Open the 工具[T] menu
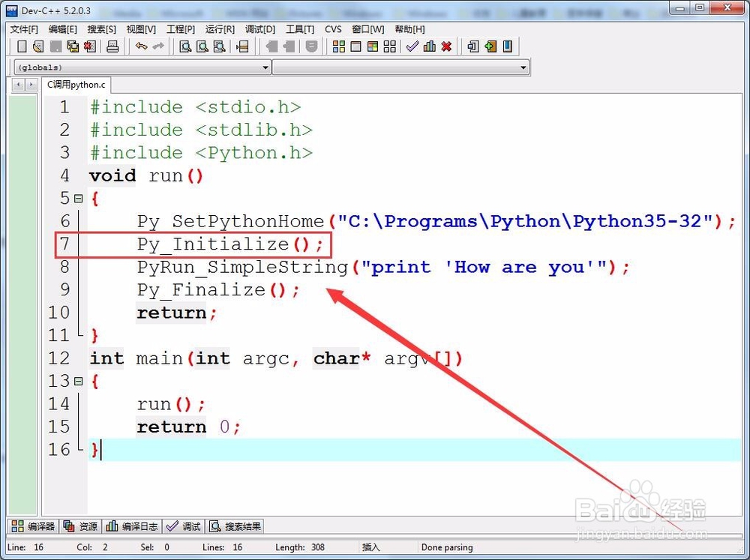Image resolution: width=750 pixels, height=560 pixels. point(299,29)
